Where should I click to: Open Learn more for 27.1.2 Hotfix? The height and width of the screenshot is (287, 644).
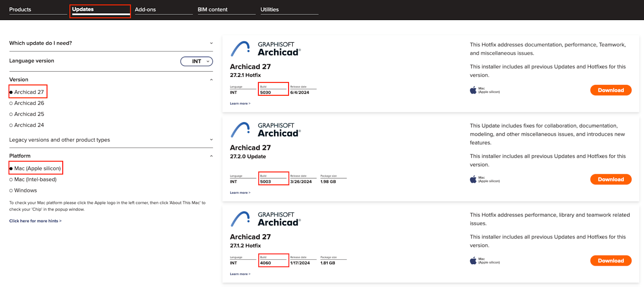point(240,274)
